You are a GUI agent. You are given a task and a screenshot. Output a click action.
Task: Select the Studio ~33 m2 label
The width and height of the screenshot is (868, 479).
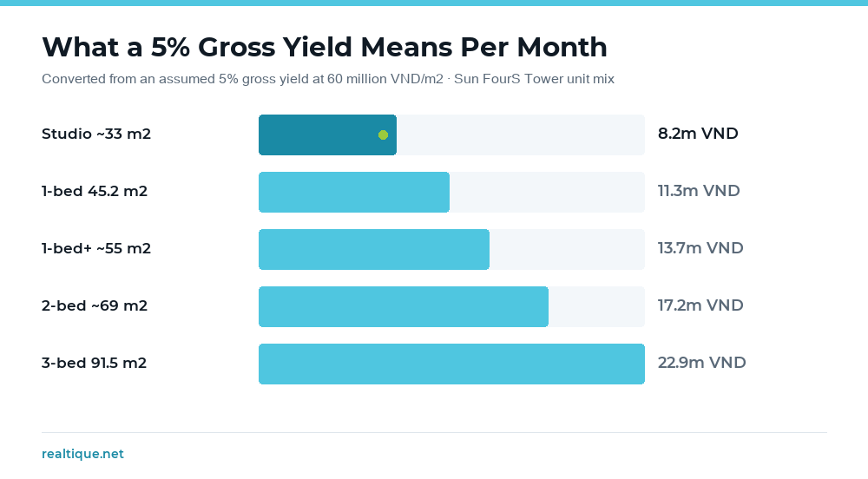tap(96, 134)
